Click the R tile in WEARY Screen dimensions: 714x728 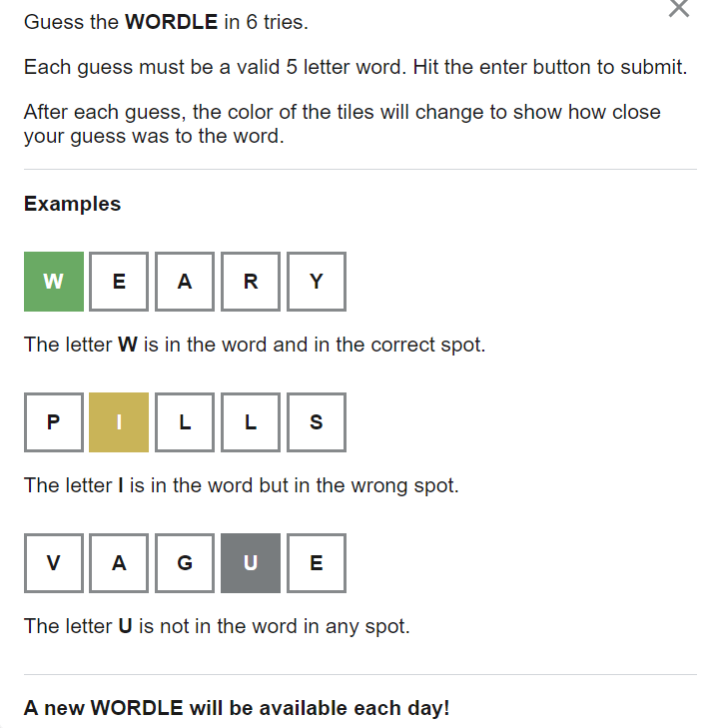coord(251,282)
